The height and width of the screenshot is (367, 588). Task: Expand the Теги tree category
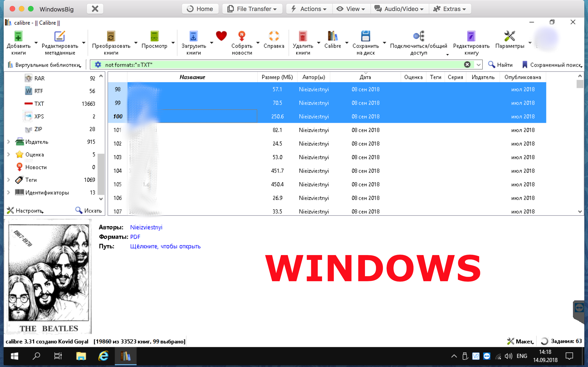pyautogui.click(x=8, y=180)
